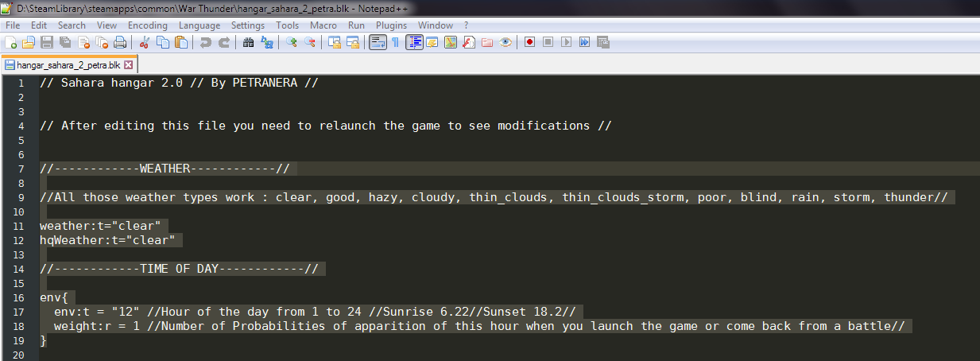Start macro recording with red dot
Screen dimensions: 980x361
click(530, 42)
